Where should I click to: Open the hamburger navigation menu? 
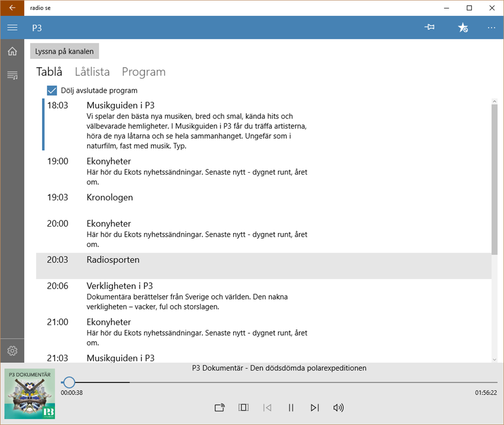(x=12, y=28)
